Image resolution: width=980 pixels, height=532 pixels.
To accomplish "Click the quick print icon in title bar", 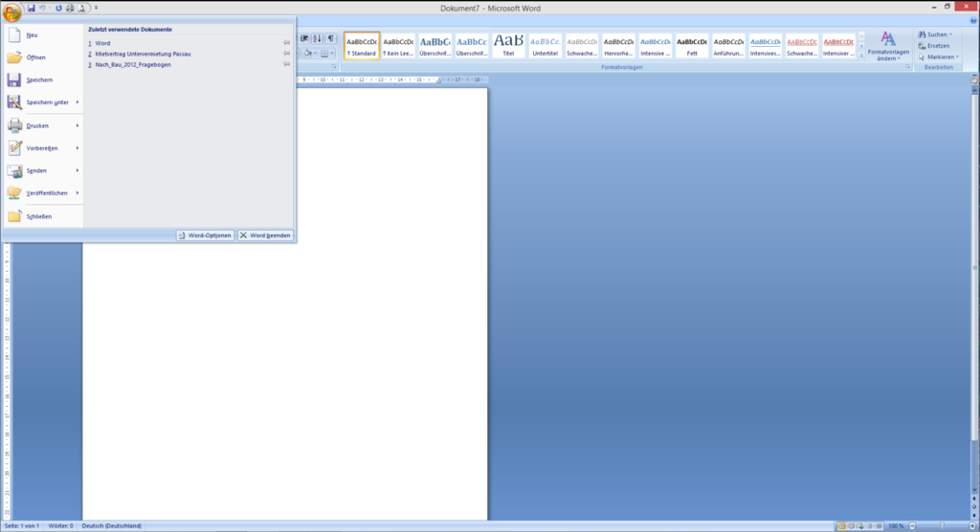I will (70, 8).
